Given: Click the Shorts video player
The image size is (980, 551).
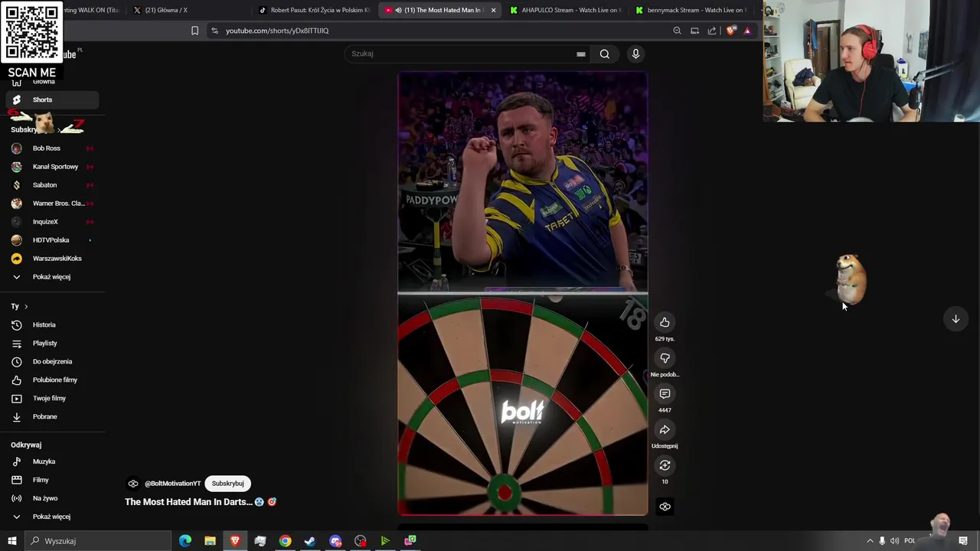Looking at the screenshot, I should click(523, 294).
